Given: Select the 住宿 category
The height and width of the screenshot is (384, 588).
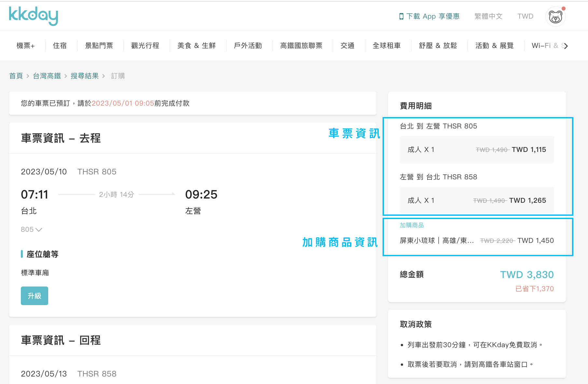Looking at the screenshot, I should [x=60, y=46].
